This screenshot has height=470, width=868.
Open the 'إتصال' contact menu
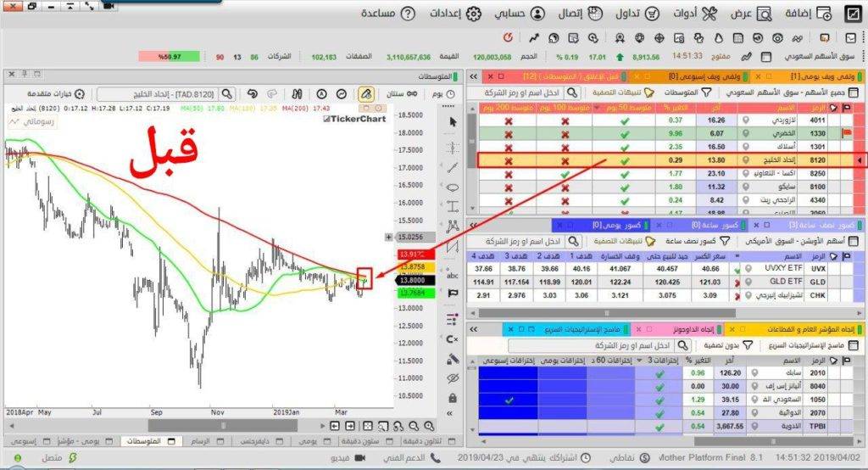coord(580,14)
